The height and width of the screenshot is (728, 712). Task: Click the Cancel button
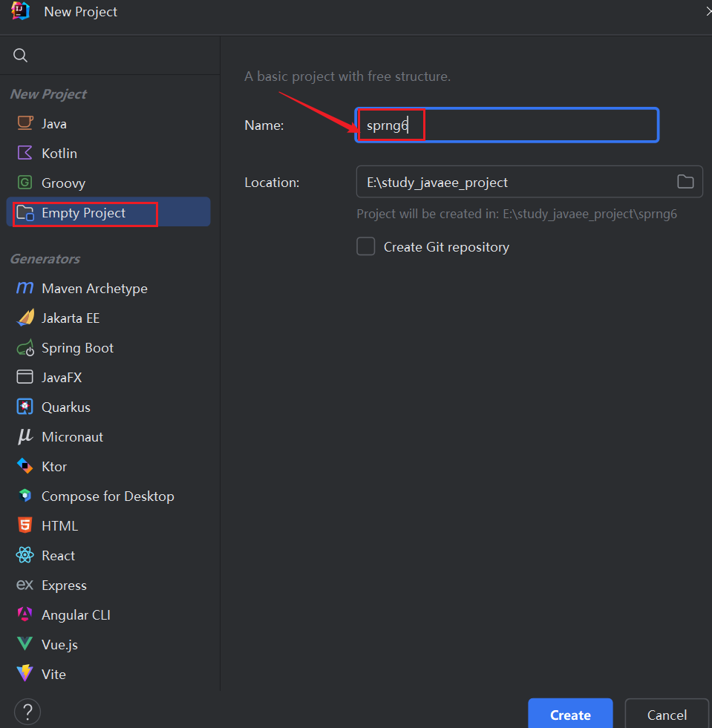tap(667, 714)
